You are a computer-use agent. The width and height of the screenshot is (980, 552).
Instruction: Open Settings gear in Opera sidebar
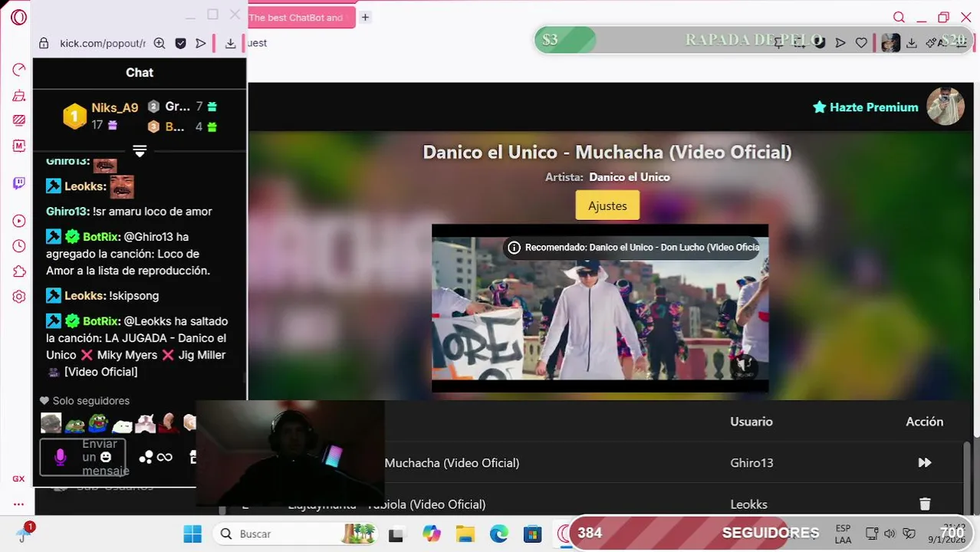[x=19, y=297]
